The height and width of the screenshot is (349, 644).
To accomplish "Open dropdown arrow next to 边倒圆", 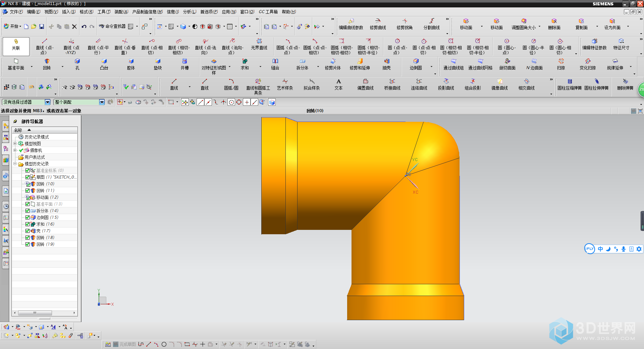I will pyautogui.click(x=432, y=67).
